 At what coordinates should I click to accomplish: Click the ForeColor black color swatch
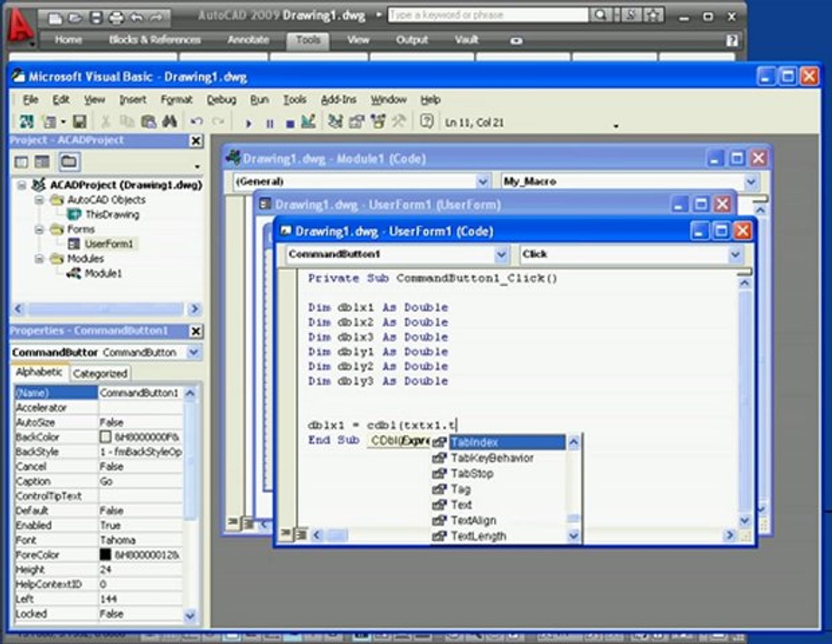106,555
